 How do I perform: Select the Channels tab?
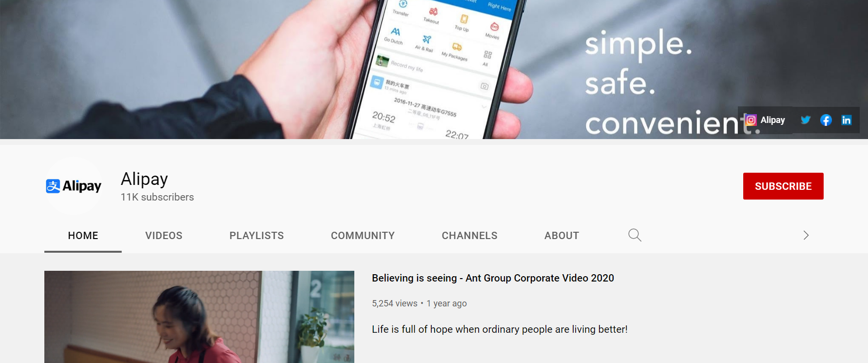[x=470, y=236]
